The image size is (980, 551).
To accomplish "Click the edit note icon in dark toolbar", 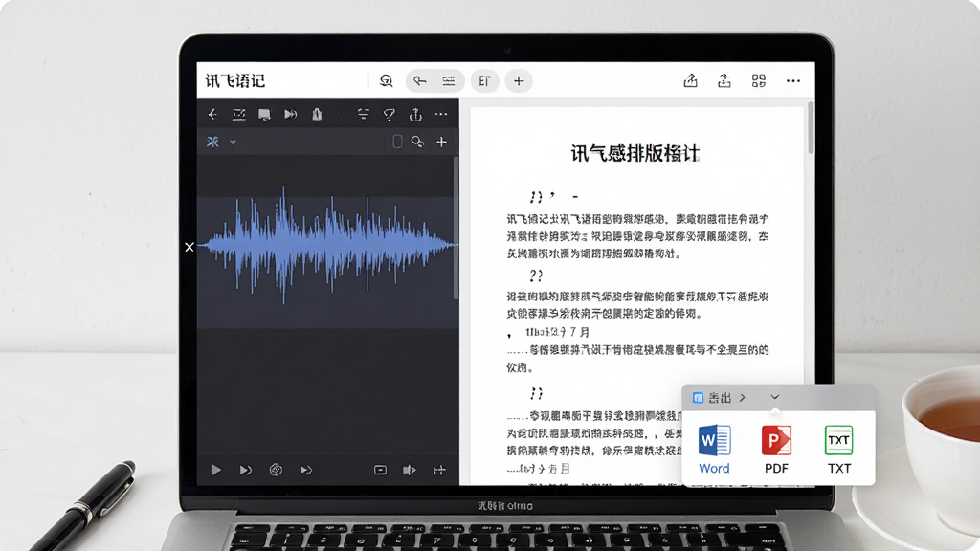I will pyautogui.click(x=238, y=115).
